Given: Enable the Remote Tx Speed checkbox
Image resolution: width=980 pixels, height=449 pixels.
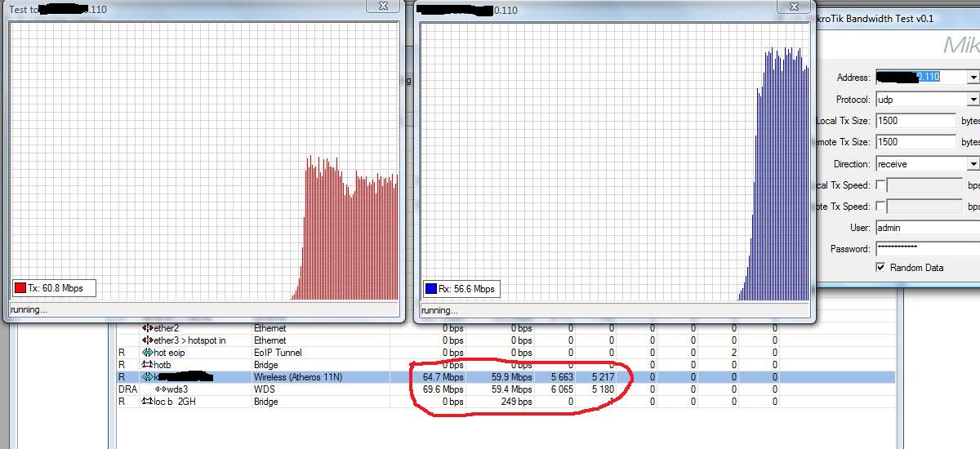Looking at the screenshot, I should coord(880,207).
